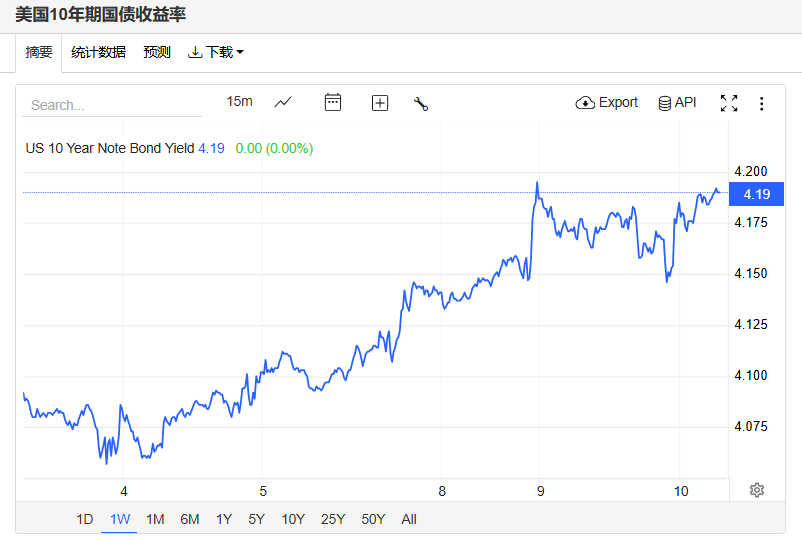Click the API database button

(x=677, y=103)
